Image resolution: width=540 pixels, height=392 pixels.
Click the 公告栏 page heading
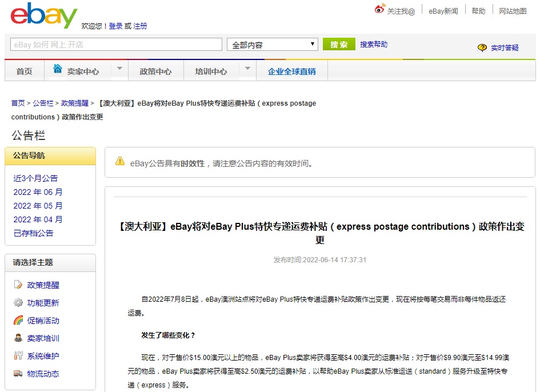point(28,135)
